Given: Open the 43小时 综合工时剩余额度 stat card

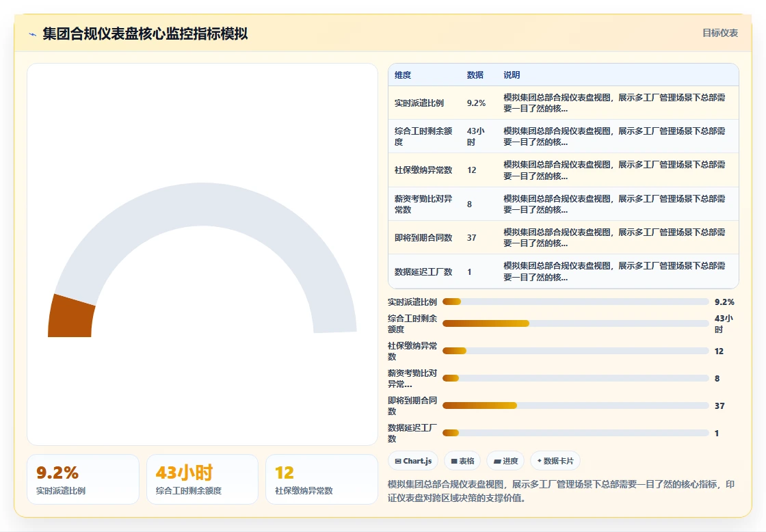Looking at the screenshot, I should tap(202, 479).
